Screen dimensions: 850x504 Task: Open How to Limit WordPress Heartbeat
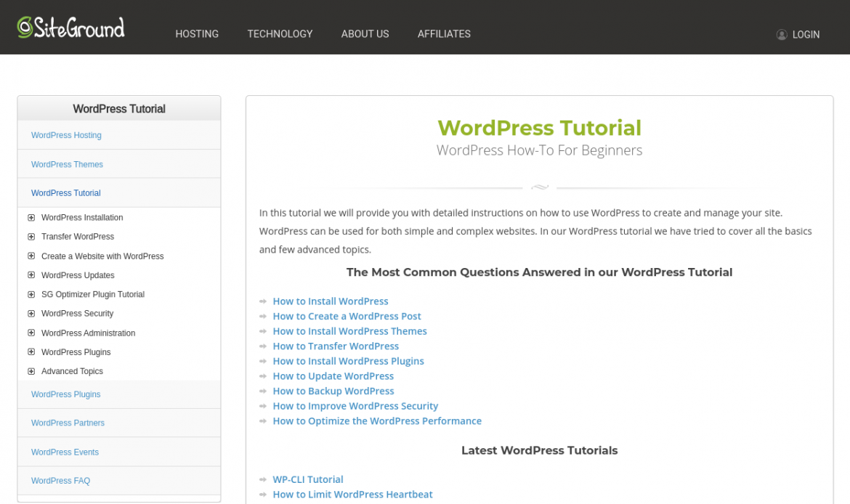[353, 495]
